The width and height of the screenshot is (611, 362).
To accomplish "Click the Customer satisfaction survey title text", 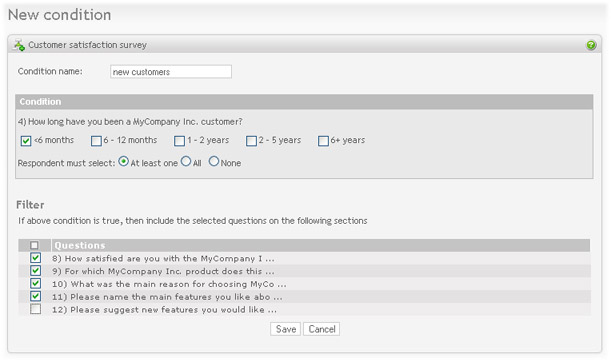I will [x=88, y=45].
